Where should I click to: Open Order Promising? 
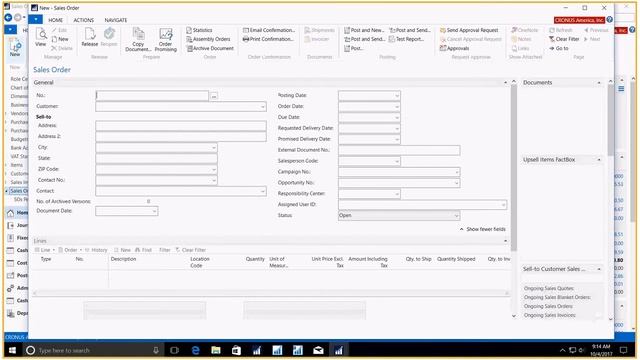[165, 39]
